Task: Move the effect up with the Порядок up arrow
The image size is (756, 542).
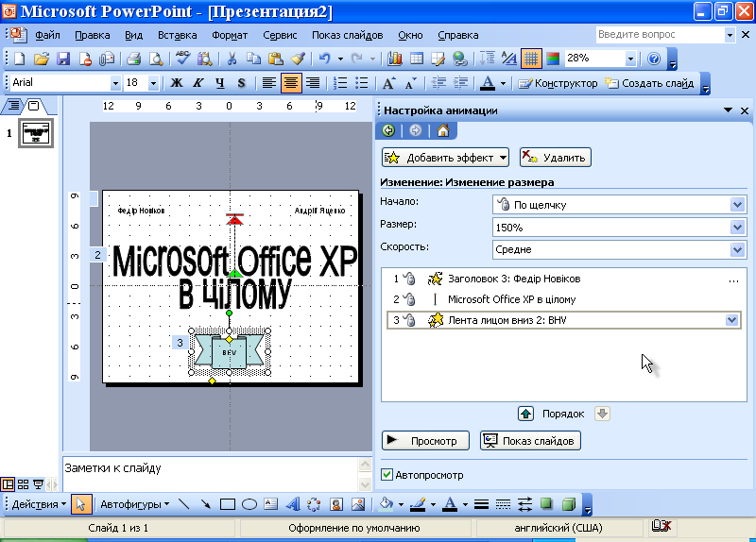Action: click(x=525, y=414)
